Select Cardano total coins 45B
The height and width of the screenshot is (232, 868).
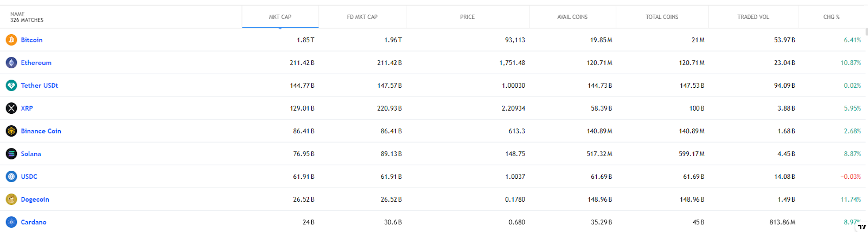(698, 222)
